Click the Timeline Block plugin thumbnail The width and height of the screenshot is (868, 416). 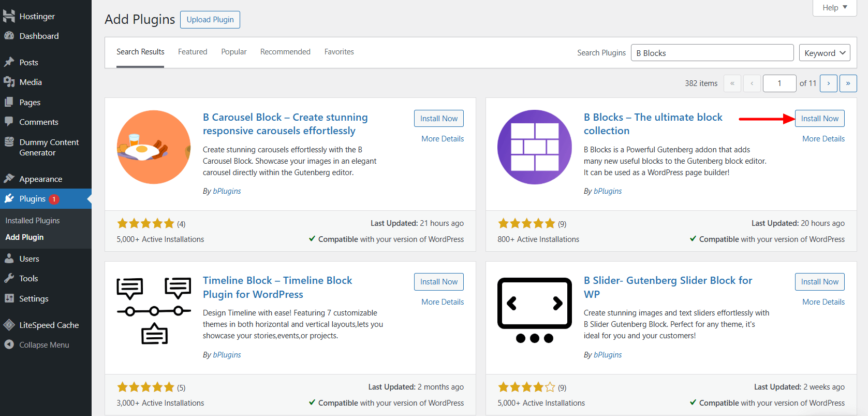(154, 311)
